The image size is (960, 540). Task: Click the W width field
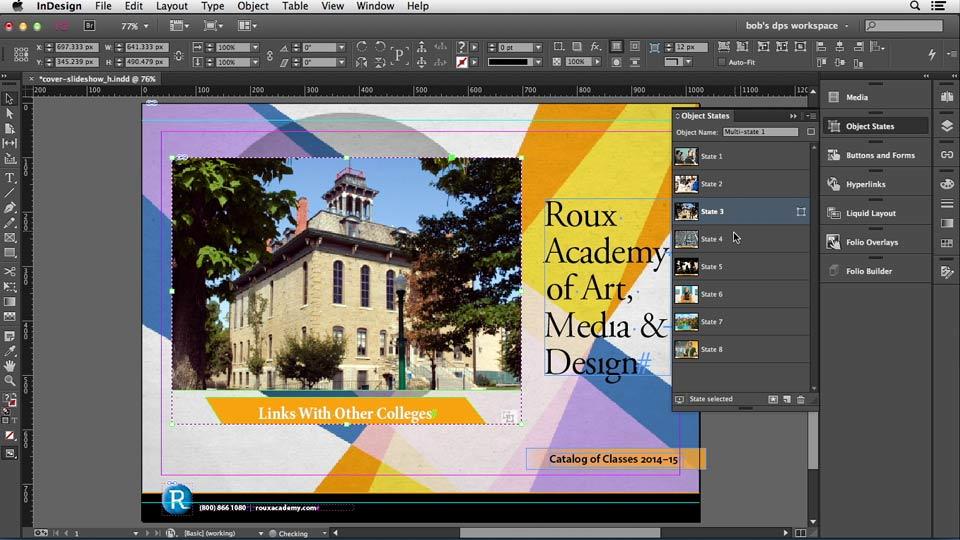click(146, 47)
